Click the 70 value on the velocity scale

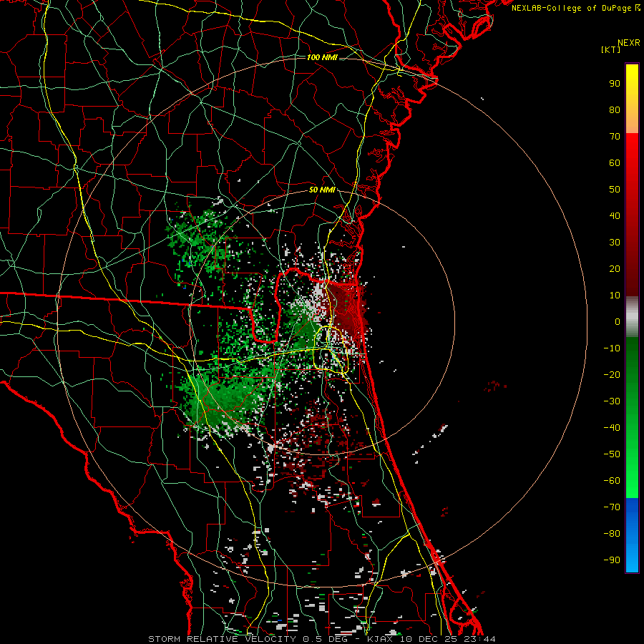(x=615, y=137)
